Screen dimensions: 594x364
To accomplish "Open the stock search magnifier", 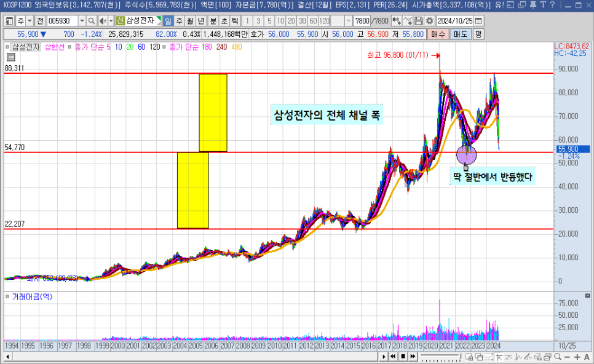I will pos(91,21).
